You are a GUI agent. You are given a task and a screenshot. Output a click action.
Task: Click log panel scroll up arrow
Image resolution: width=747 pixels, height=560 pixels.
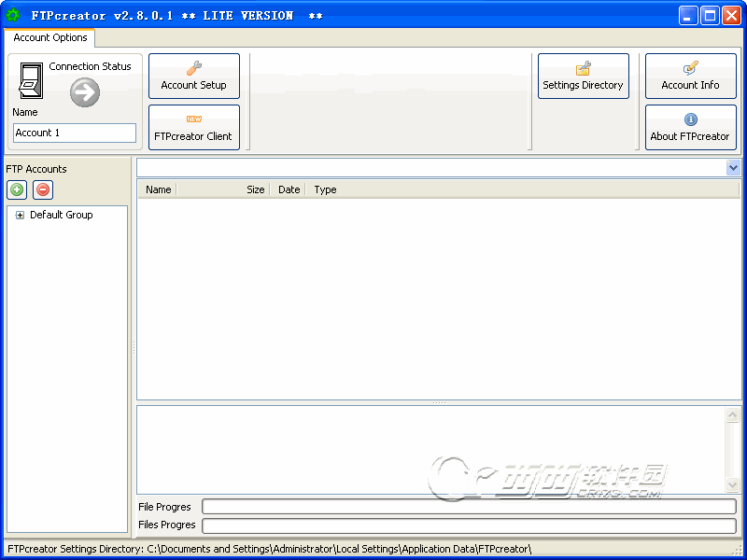click(732, 414)
